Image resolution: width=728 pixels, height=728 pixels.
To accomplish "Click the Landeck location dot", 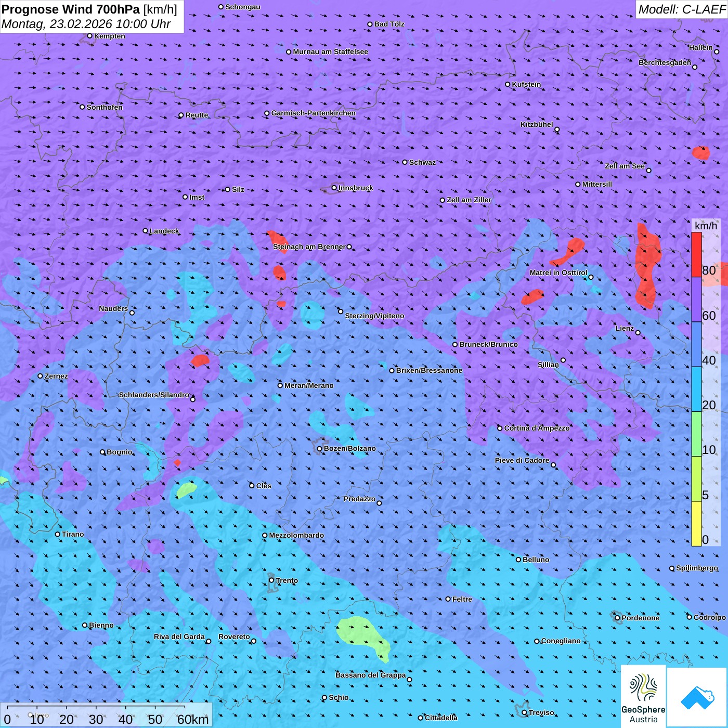I will coord(145,231).
